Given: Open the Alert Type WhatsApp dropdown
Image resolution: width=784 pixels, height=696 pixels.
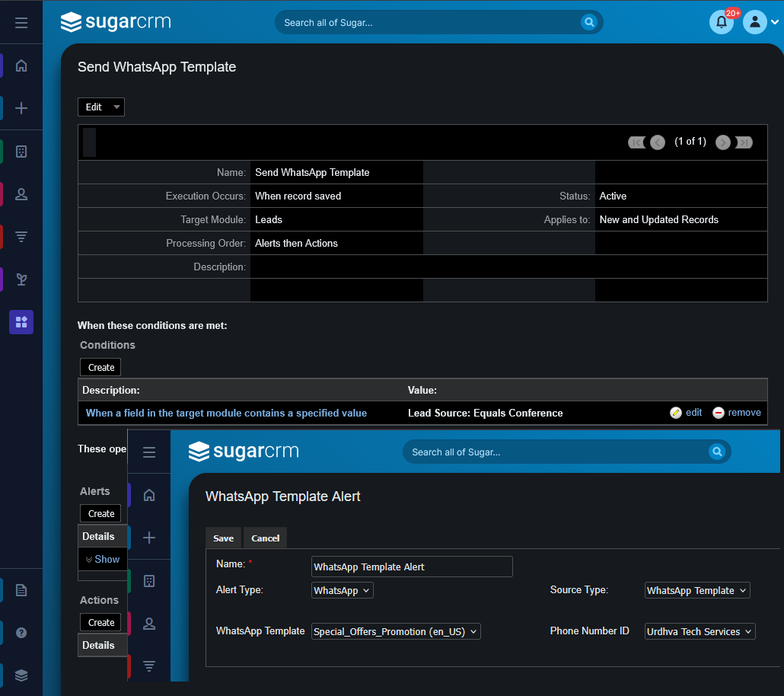Looking at the screenshot, I should click(x=343, y=590).
